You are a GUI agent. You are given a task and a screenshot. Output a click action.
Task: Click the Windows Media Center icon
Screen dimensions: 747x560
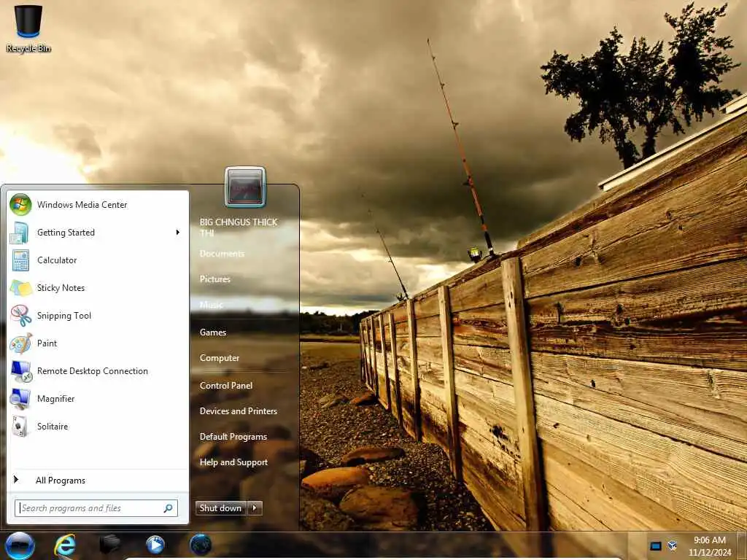(20, 205)
